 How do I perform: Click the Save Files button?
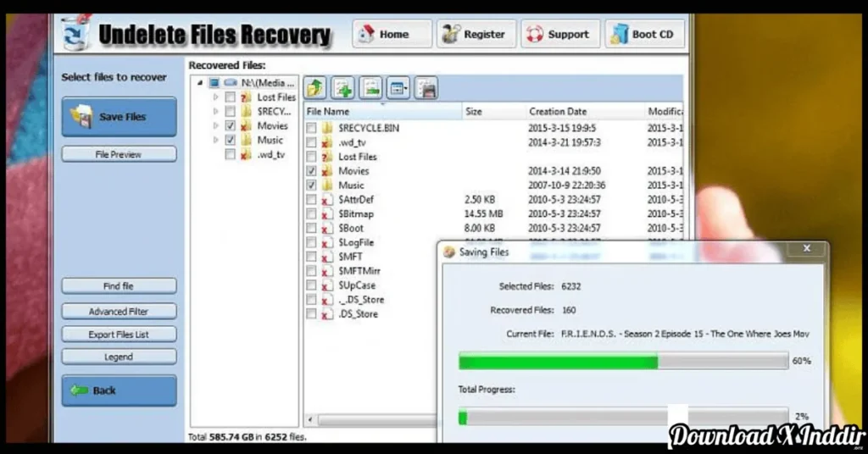coord(119,117)
